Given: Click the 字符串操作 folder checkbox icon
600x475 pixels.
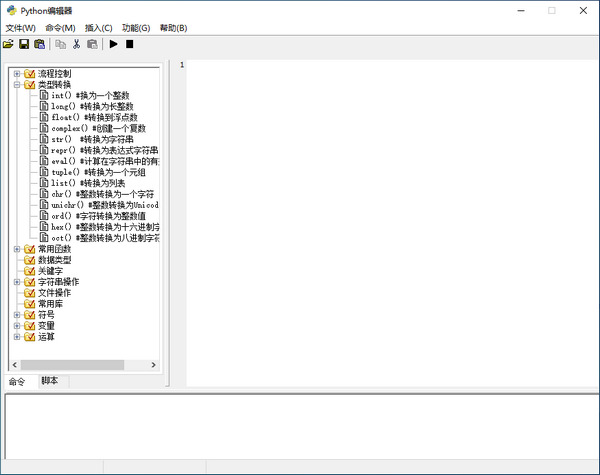Looking at the screenshot, I should [29, 282].
